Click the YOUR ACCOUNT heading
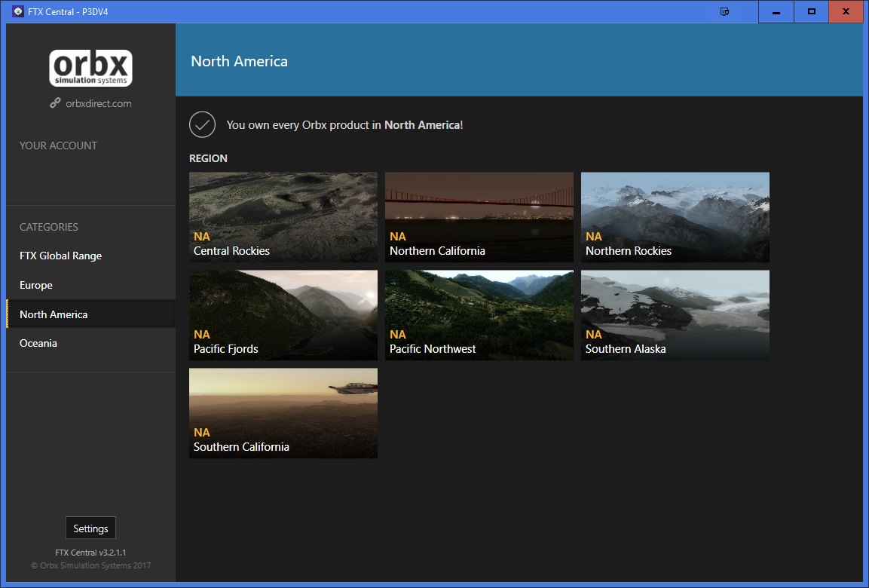869x588 pixels. coord(58,145)
